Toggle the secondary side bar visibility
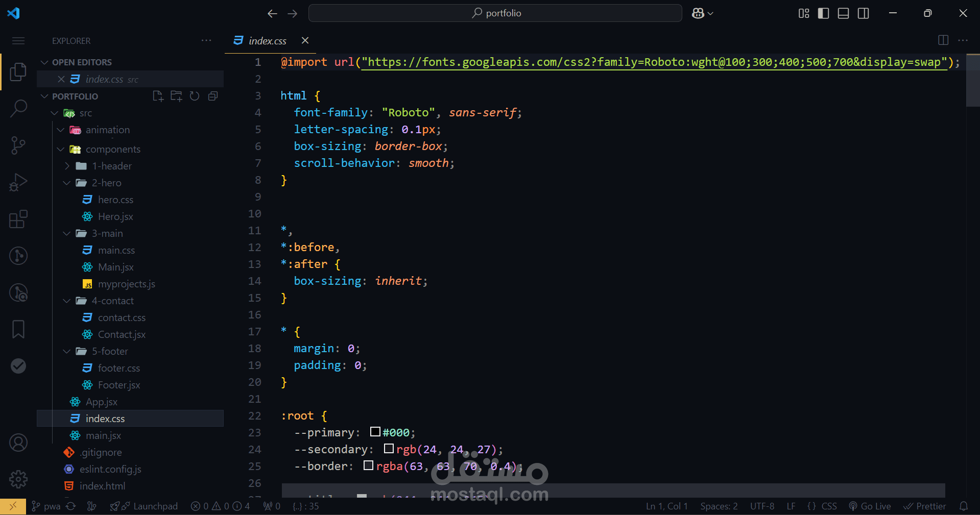Viewport: 980px width, 515px height. 863,13
